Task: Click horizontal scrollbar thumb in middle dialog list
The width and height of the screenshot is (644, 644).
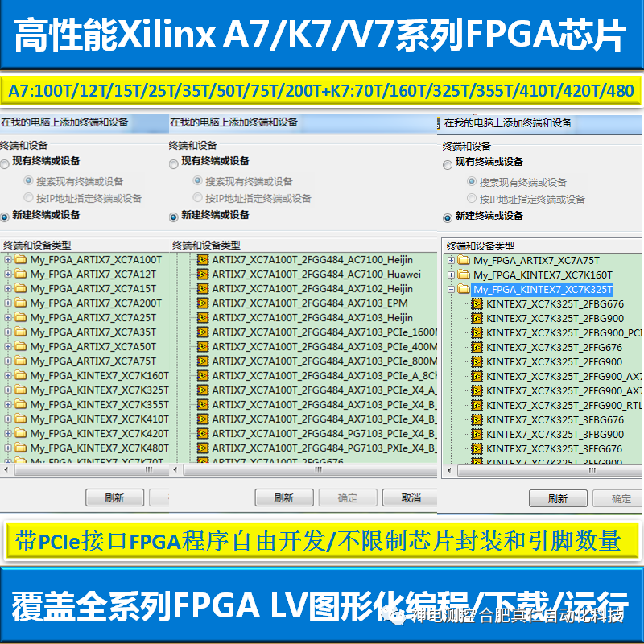Action: tap(310, 469)
